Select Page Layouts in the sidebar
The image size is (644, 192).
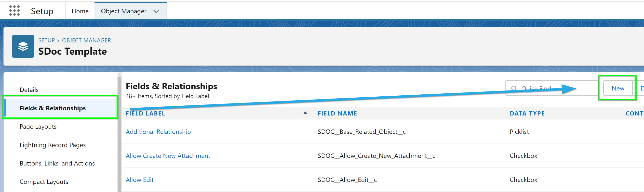pos(38,127)
